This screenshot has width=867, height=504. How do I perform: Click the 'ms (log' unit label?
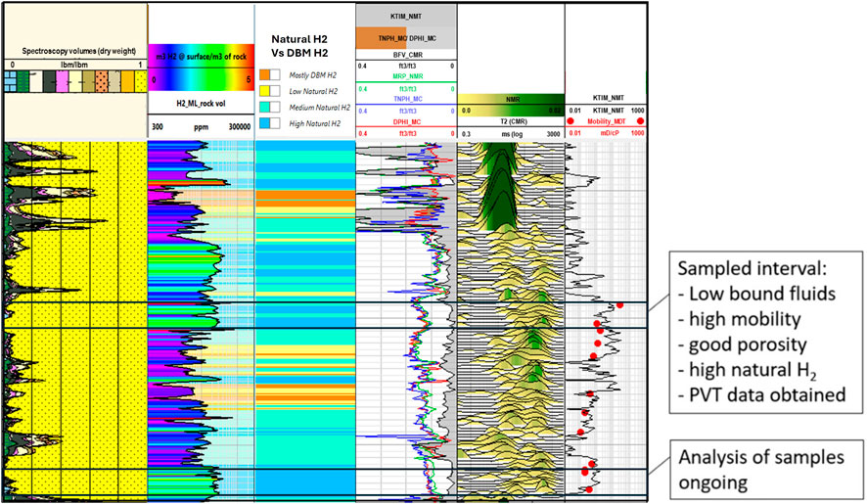click(512, 134)
